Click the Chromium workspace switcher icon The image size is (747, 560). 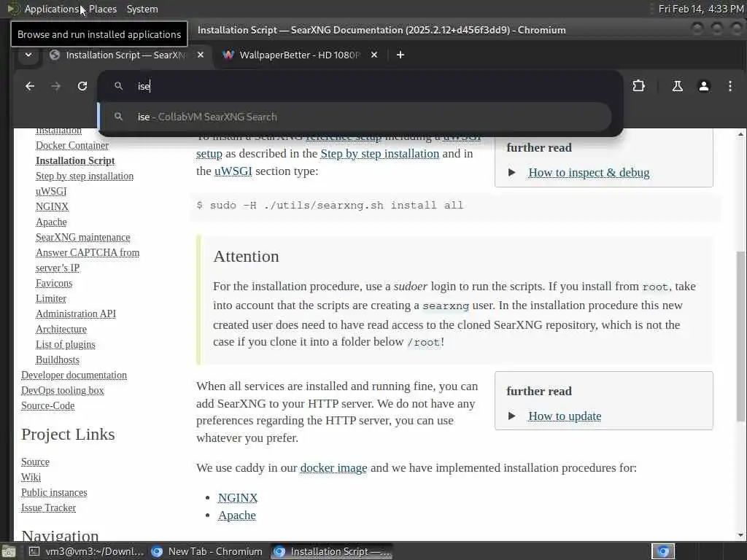coord(663,551)
